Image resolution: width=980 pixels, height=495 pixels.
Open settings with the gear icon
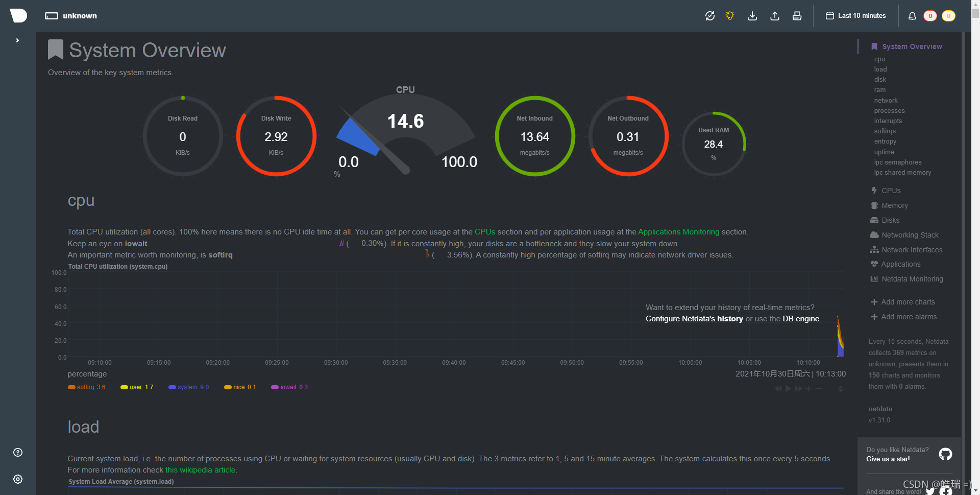[x=18, y=479]
